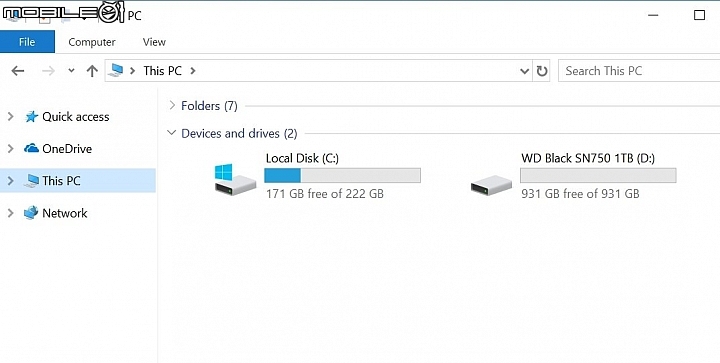Open address bar history dropdown
The image size is (720, 363).
[524, 71]
